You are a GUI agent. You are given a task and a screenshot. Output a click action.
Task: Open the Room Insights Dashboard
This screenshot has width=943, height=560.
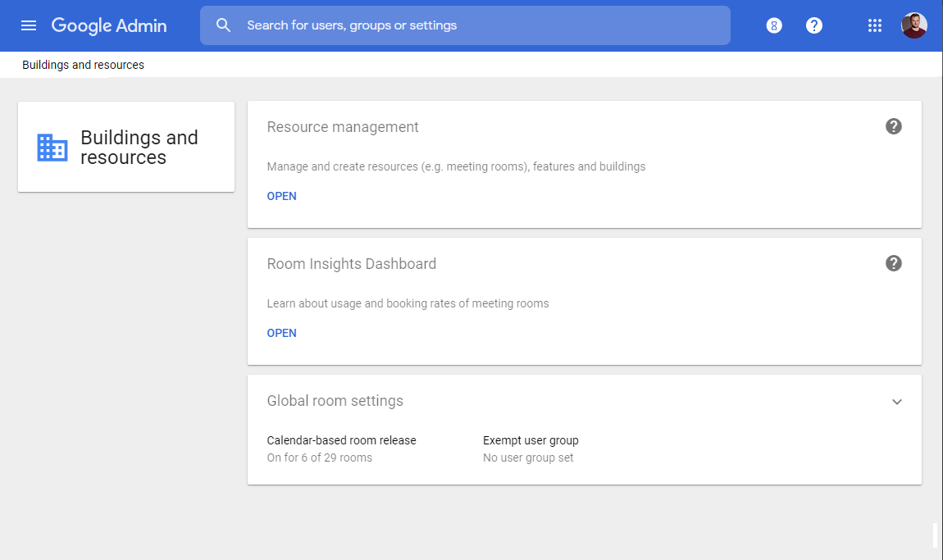point(281,333)
